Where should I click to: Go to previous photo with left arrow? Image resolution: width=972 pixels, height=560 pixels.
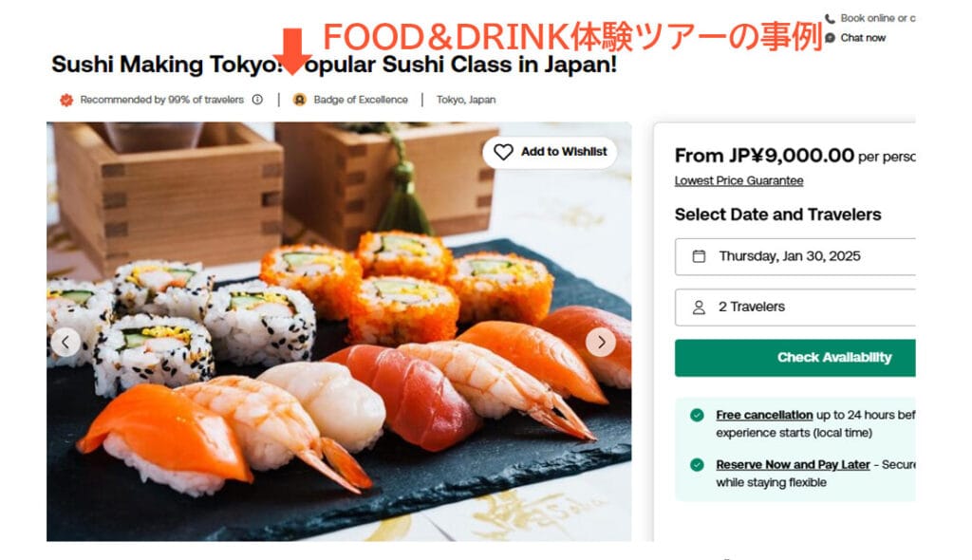point(65,342)
